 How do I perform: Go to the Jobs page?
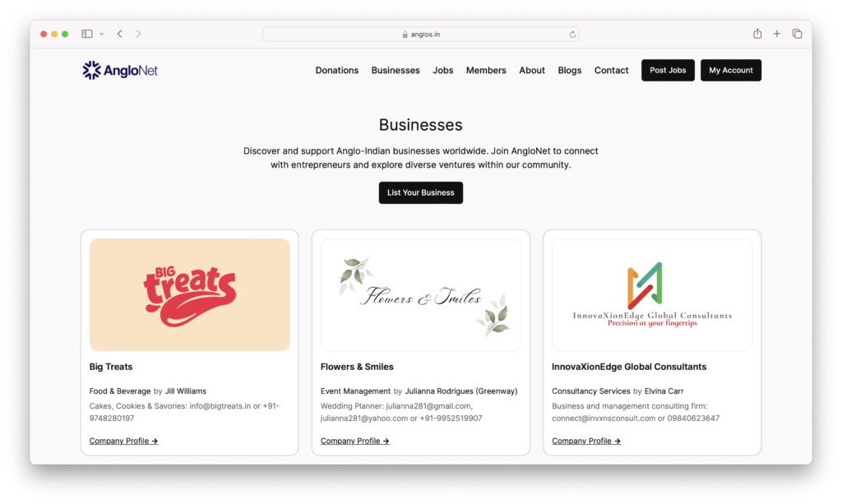click(443, 71)
